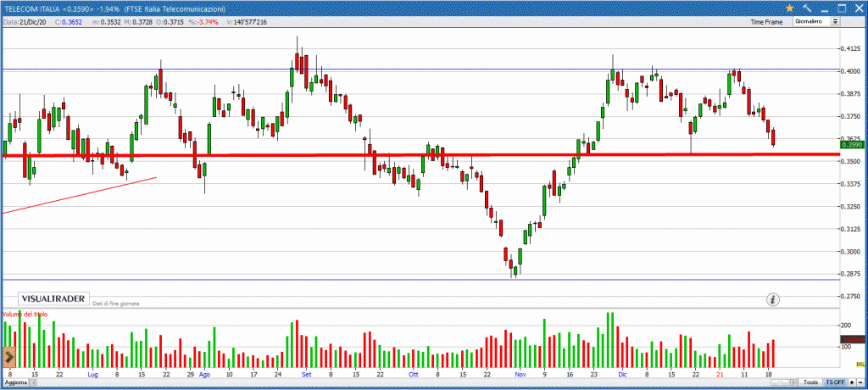Click the 'Dati di fine giornata' text
Viewport: 868px width, 390px height.
(115, 304)
